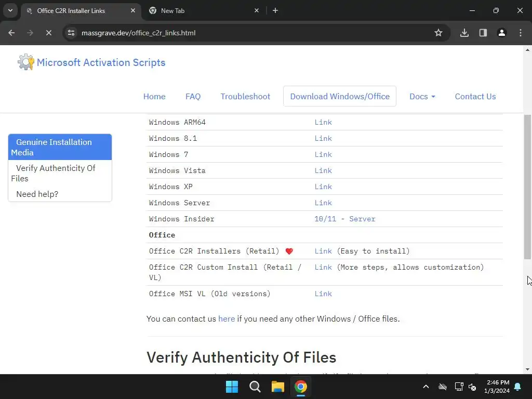Open the Windows 8.1 Link
The width and height of the screenshot is (532, 399).
tap(323, 138)
